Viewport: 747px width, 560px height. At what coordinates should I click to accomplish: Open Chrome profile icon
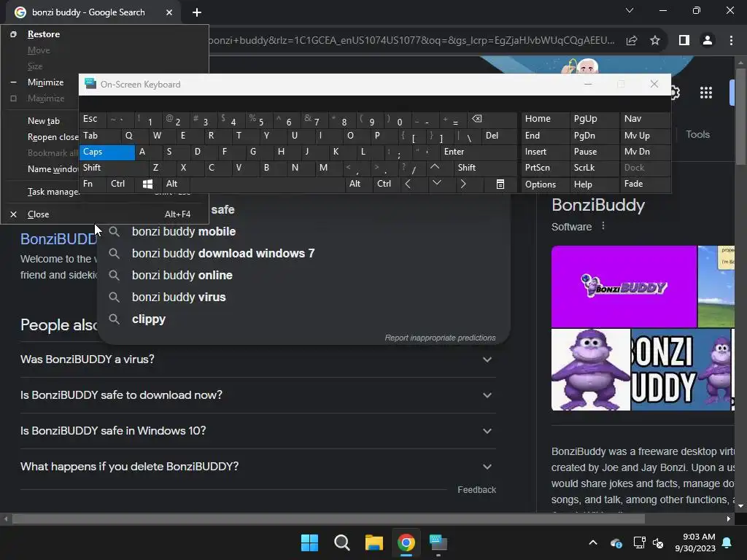pos(708,41)
